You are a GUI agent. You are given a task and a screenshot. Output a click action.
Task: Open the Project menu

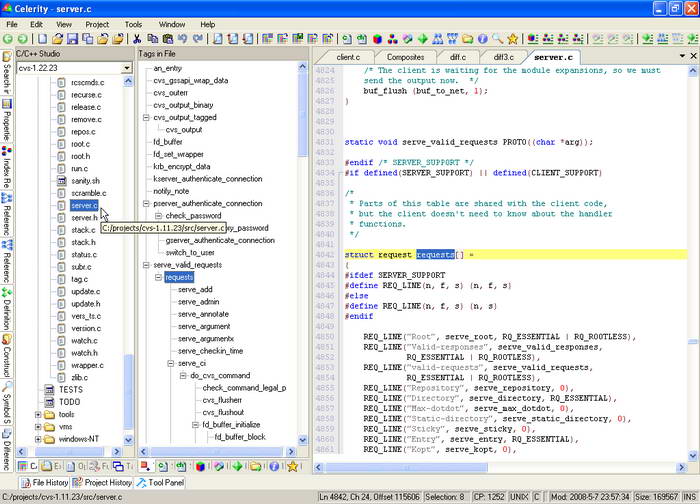(97, 24)
